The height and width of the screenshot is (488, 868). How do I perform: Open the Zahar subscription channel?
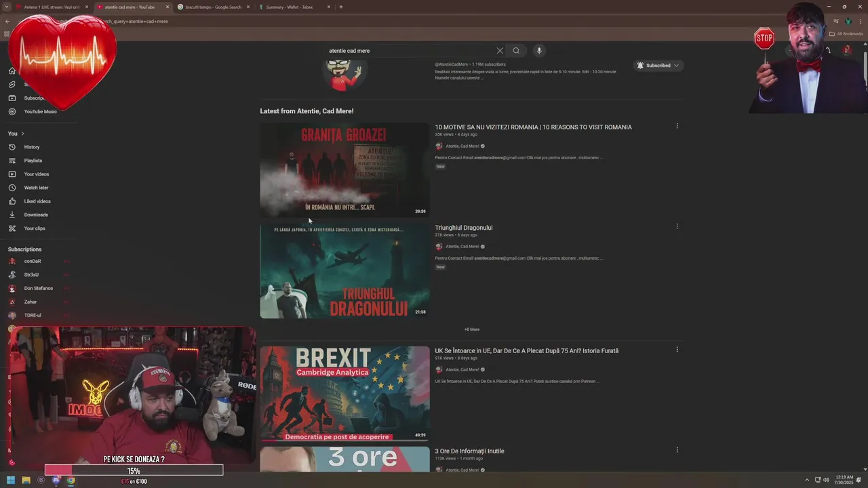click(x=31, y=302)
